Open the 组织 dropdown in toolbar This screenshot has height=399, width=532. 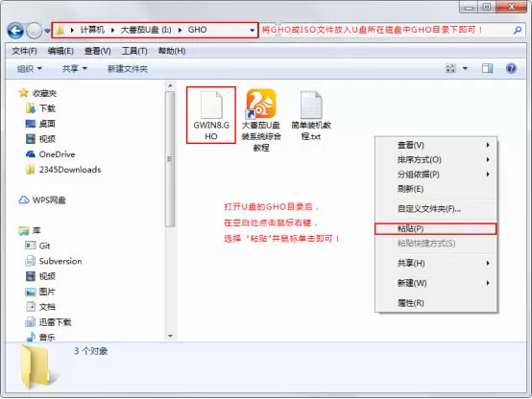(30, 69)
